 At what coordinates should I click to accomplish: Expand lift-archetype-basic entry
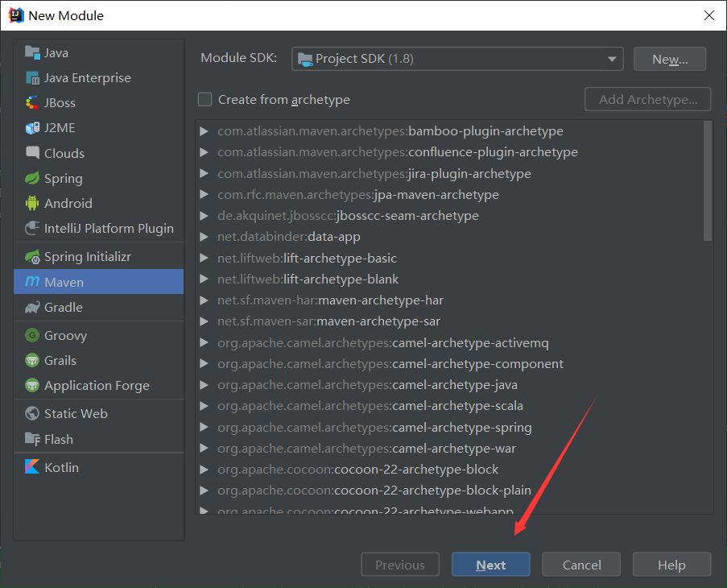[204, 258]
